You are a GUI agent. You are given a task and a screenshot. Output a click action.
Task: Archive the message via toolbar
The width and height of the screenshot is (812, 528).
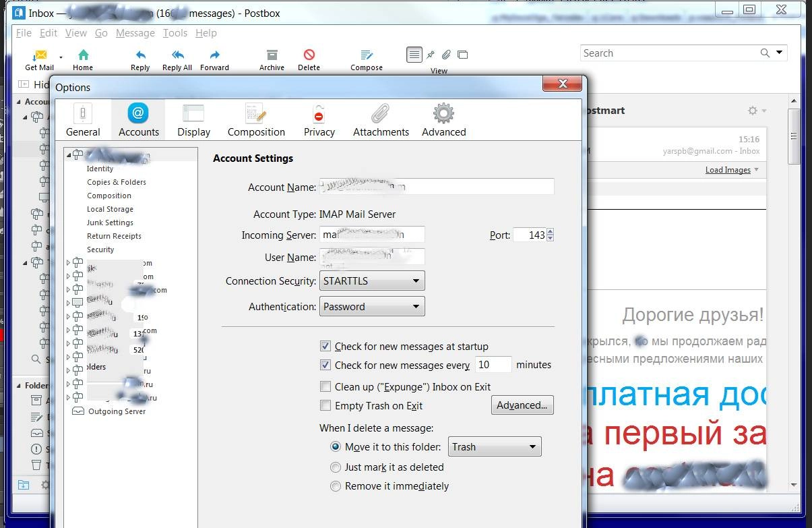272,59
